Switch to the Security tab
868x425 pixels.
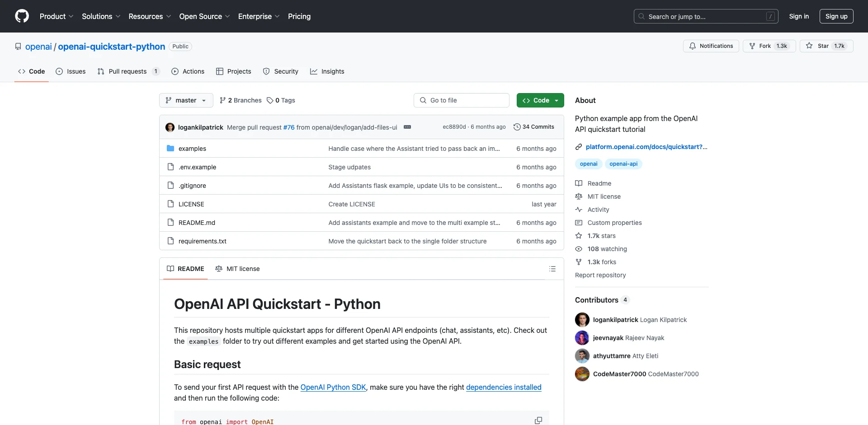coord(280,71)
